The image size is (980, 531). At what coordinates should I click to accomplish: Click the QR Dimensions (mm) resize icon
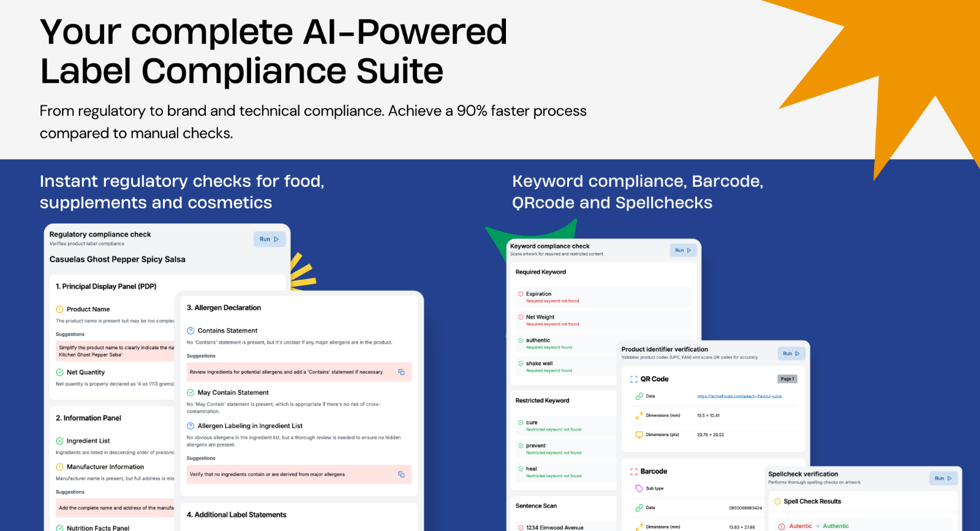tap(639, 415)
